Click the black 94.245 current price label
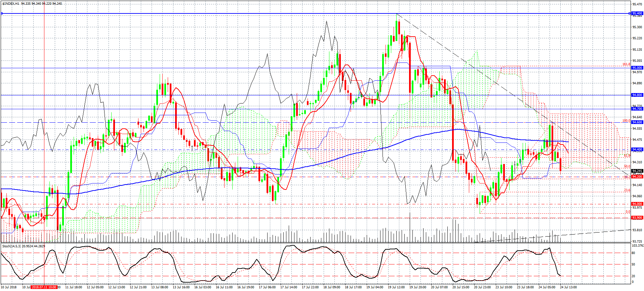The image size is (644, 291). coord(637,171)
